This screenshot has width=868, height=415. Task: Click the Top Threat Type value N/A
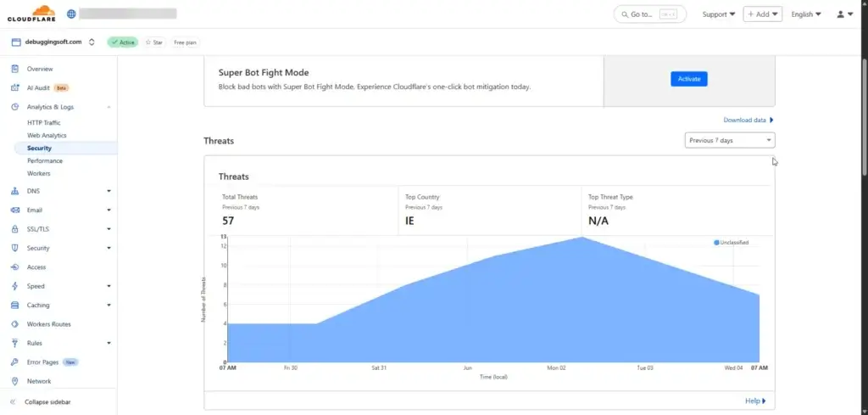598,221
